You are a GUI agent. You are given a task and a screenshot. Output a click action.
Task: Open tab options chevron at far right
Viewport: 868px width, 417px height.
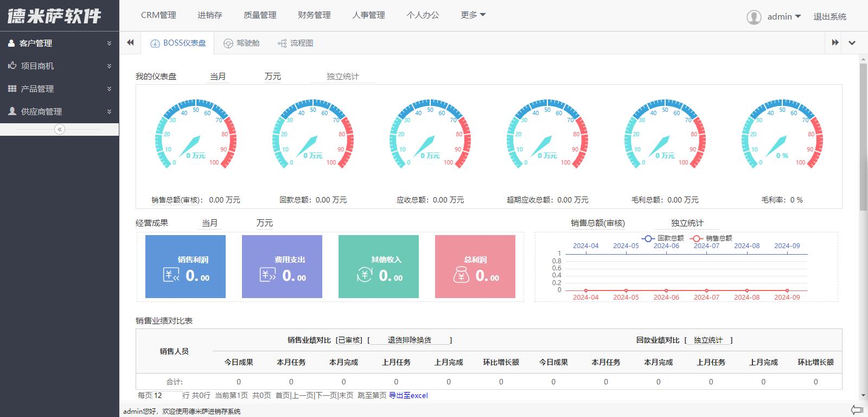tap(852, 43)
